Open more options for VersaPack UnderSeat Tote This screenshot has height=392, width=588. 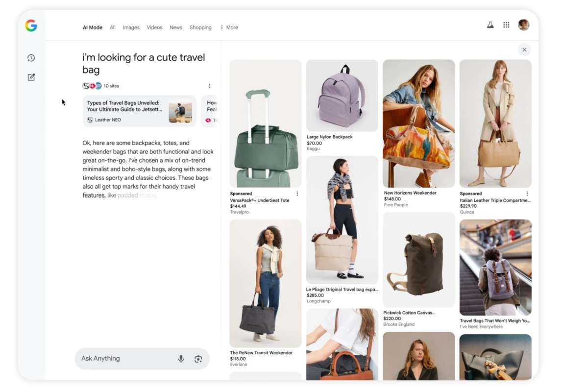pyautogui.click(x=297, y=194)
